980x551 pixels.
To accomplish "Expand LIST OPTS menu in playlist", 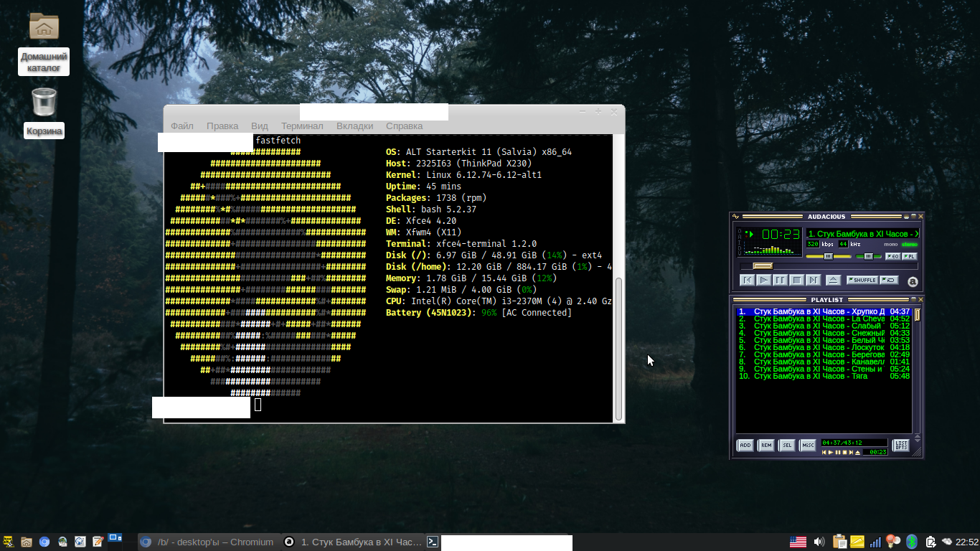I will click(900, 446).
